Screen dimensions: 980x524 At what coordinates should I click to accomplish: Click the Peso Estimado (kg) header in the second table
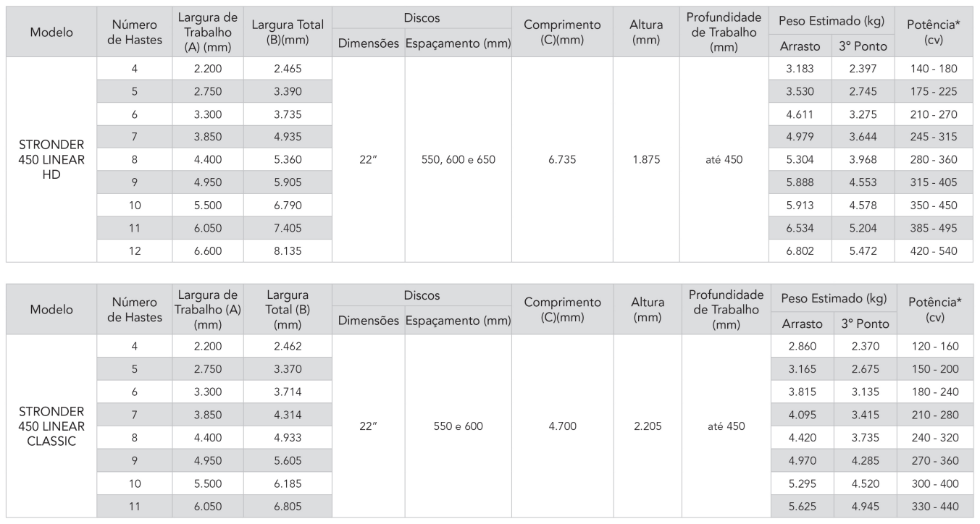831,297
